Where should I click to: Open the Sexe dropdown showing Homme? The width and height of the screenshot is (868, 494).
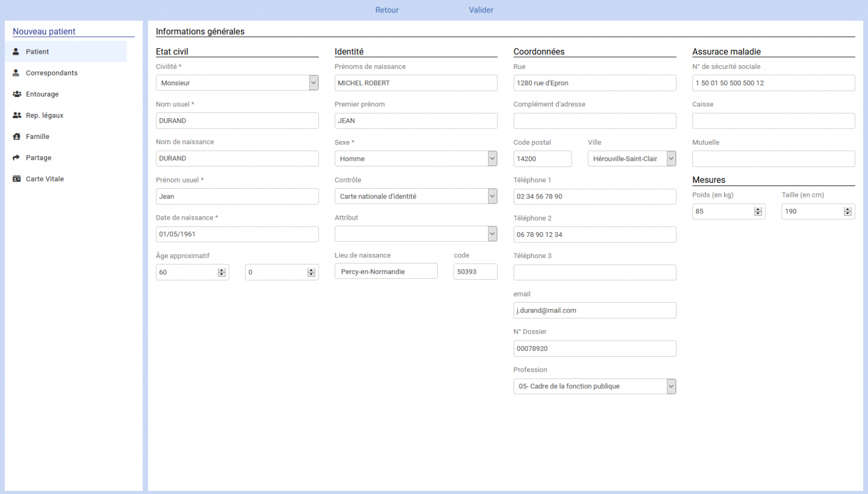[x=416, y=158]
